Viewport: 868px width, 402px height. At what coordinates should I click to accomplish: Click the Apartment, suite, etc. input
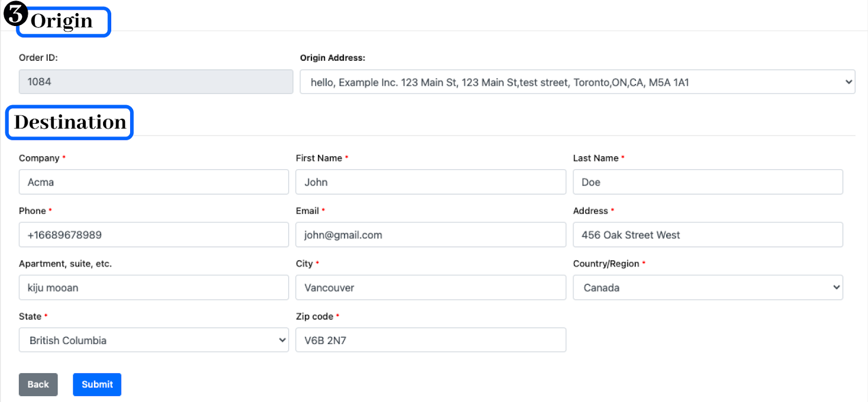point(154,288)
